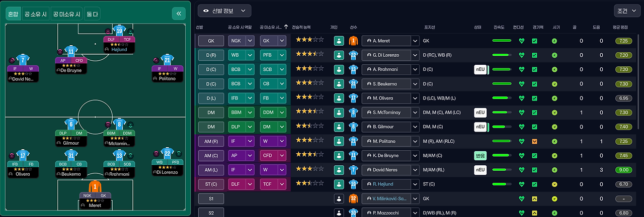Open personal instructions icon for R. Højlund

(339, 184)
